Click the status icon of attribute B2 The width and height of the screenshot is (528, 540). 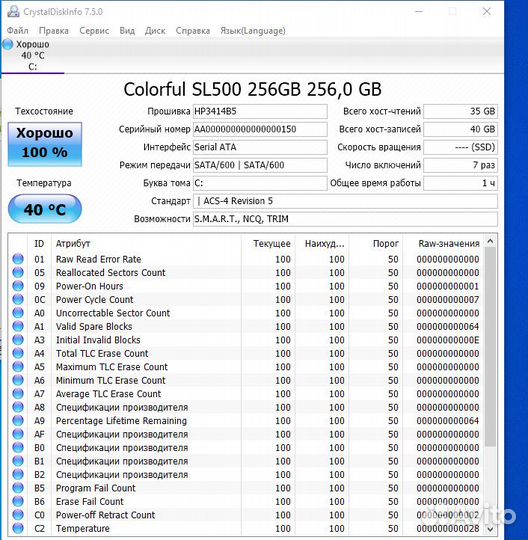(x=18, y=474)
